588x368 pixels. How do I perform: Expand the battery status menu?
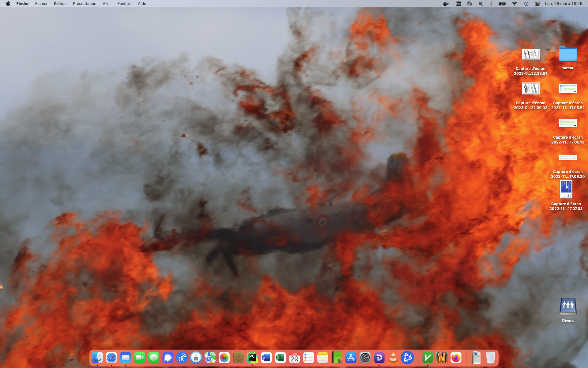[502, 4]
